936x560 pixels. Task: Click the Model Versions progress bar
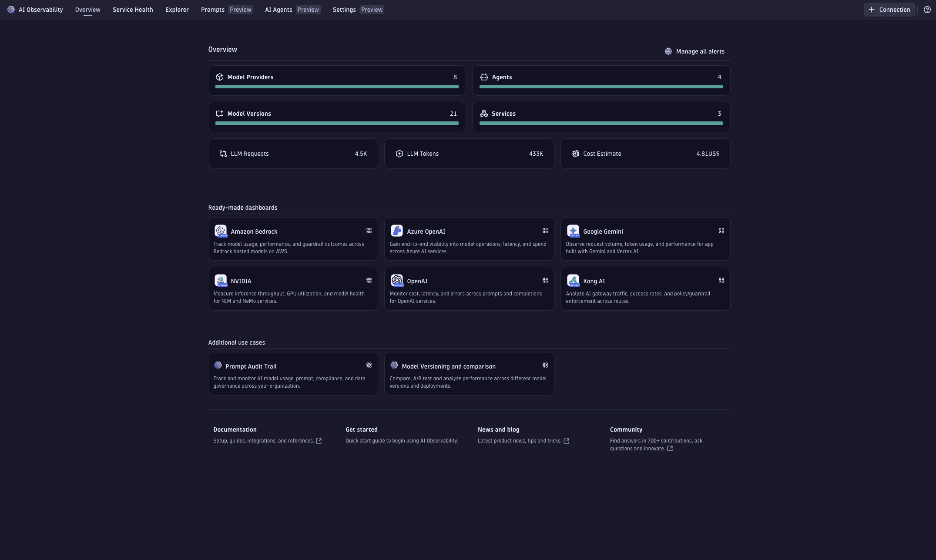tap(337, 123)
